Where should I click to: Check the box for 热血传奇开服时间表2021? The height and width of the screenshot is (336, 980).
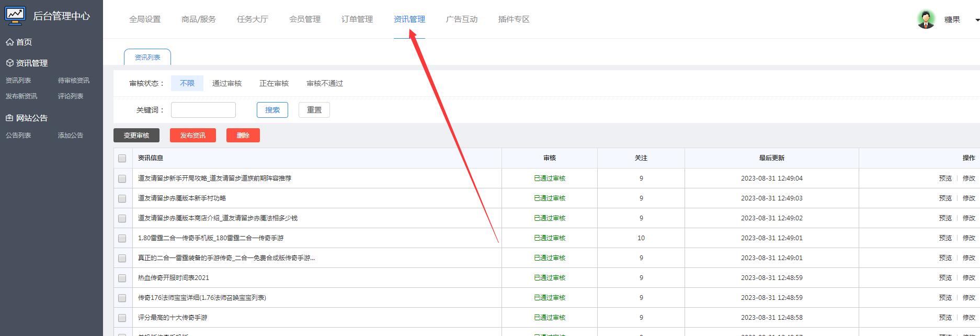click(122, 278)
